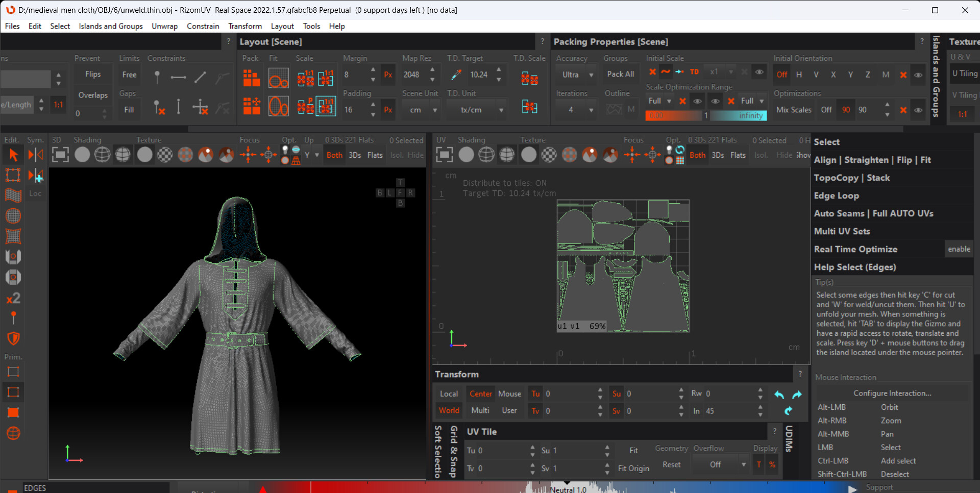Open the Unwrap menu
The width and height of the screenshot is (980, 493).
click(x=164, y=26)
